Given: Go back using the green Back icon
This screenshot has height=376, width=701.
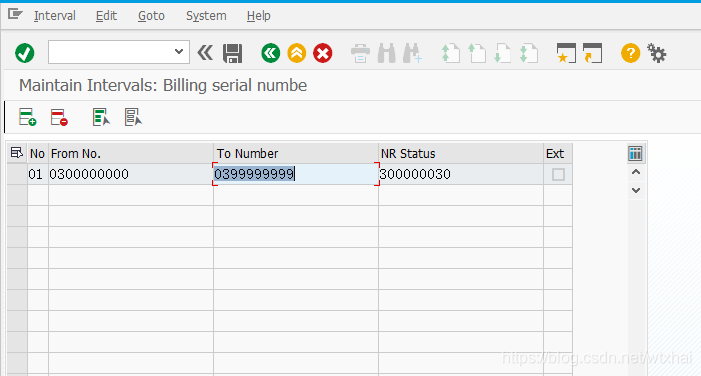Looking at the screenshot, I should pos(270,53).
